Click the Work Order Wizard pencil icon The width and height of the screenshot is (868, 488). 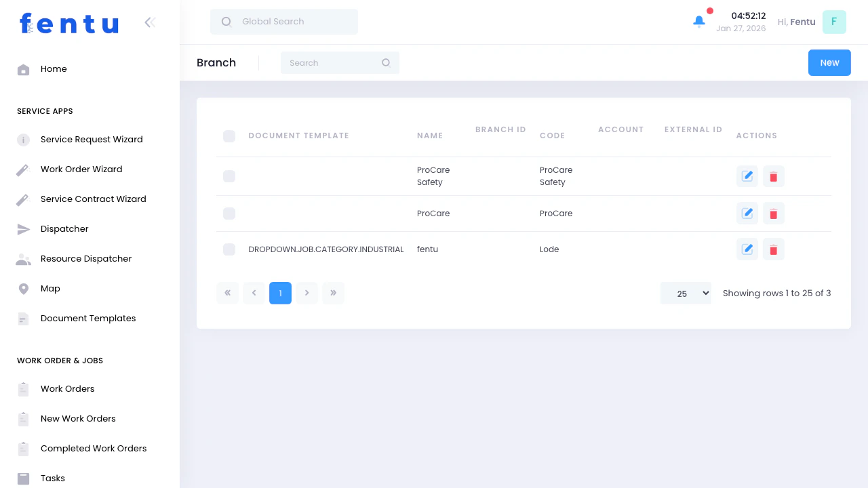tap(23, 169)
